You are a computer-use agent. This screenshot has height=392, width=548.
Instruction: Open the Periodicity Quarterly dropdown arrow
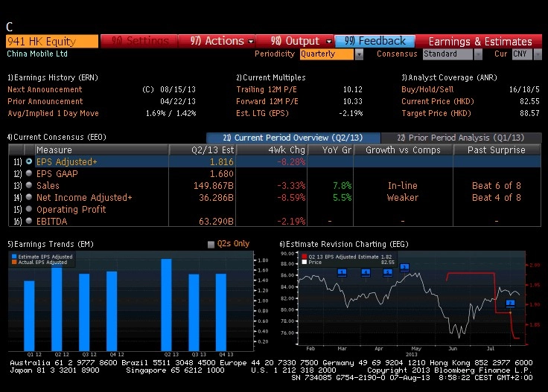(359, 54)
